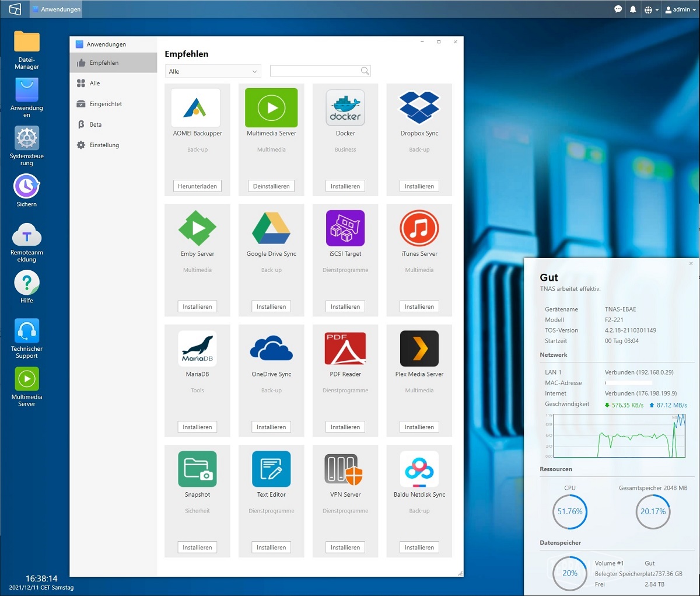This screenshot has width=700, height=596.
Task: Select the VPN Server app icon
Action: (x=344, y=469)
